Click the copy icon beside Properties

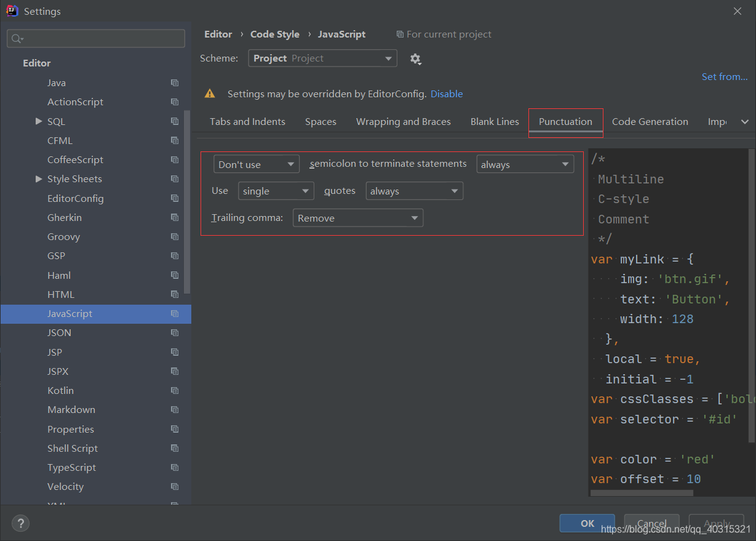coord(175,429)
